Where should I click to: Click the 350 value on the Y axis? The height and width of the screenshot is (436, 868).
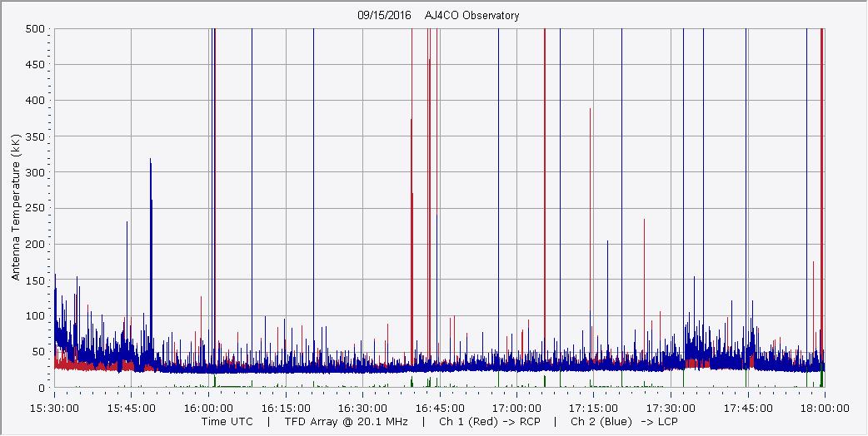click(x=36, y=136)
